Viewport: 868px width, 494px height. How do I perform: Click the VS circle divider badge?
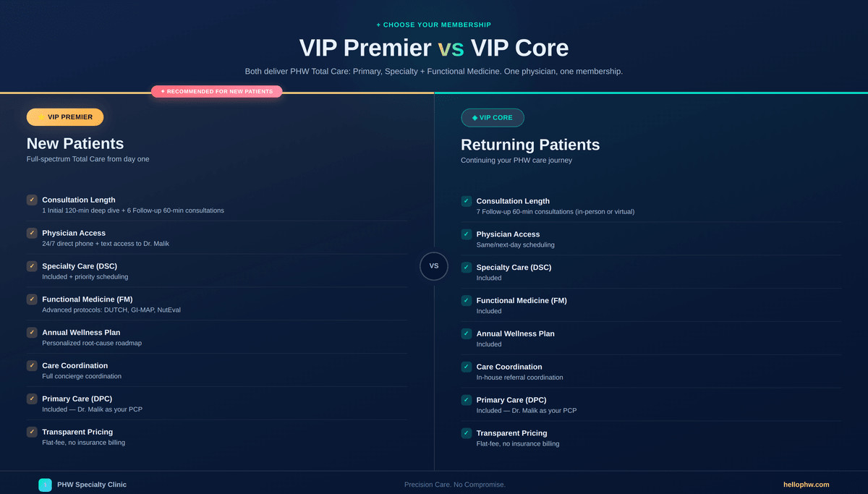(x=434, y=265)
